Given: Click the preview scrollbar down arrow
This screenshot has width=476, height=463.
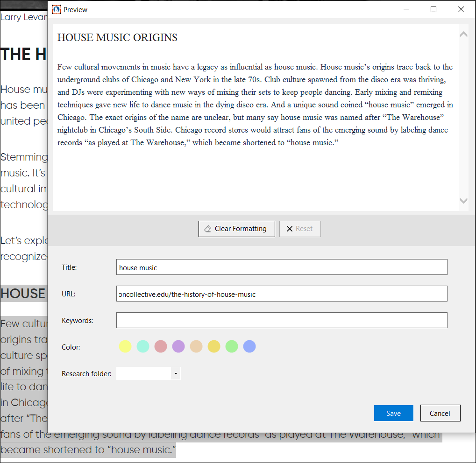Looking at the screenshot, I should [463, 201].
